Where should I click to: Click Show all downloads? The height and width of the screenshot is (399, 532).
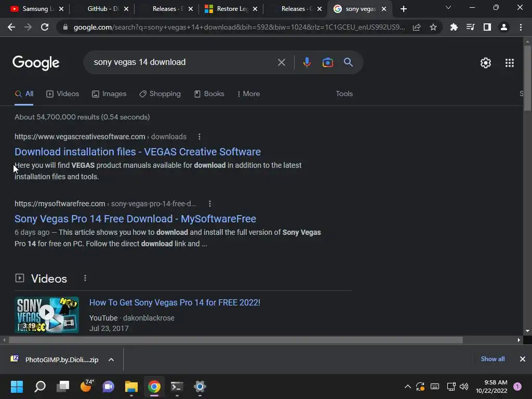(x=493, y=359)
